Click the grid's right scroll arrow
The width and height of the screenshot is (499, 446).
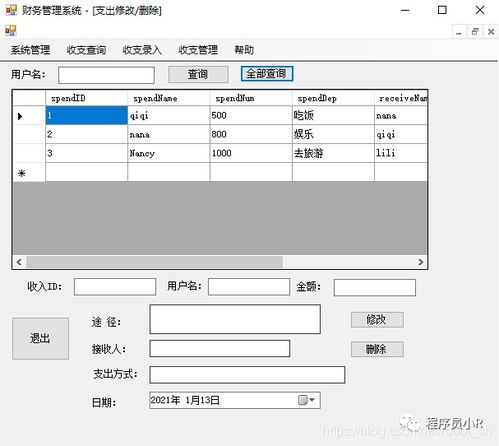(x=421, y=262)
